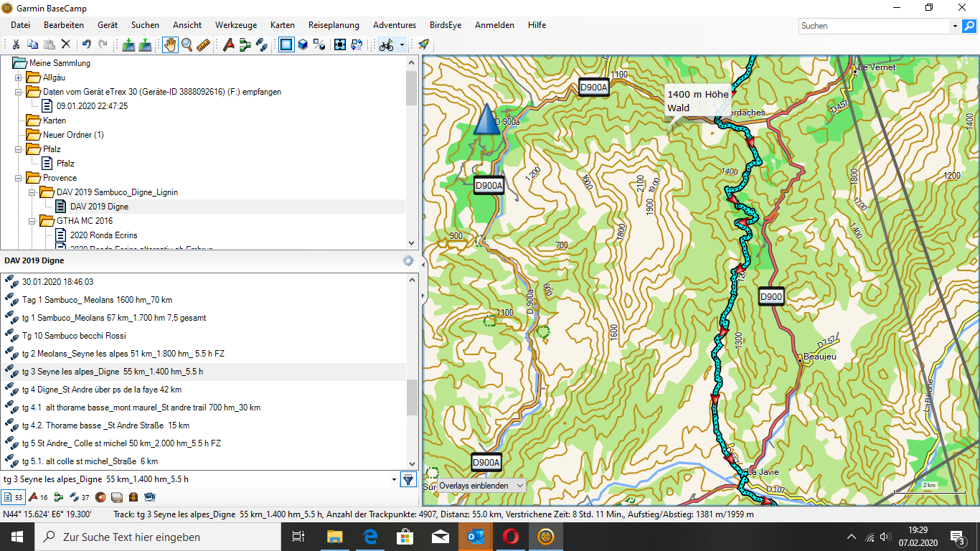Screen dimensions: 980x551
Task: Click the Copy icon in toolbar
Action: point(32,44)
